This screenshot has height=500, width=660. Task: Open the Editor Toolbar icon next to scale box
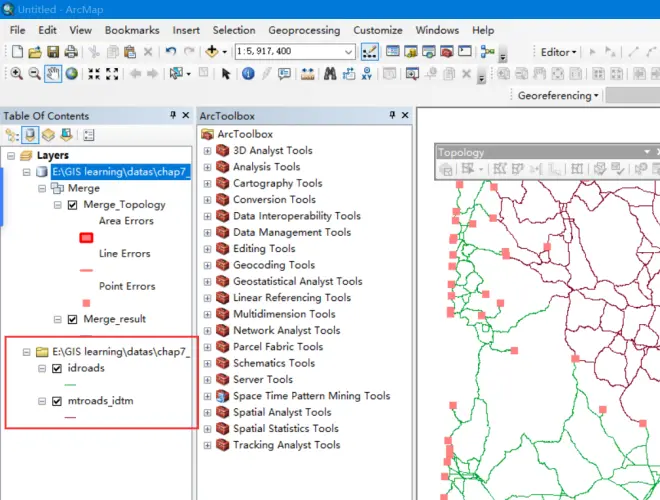point(370,52)
